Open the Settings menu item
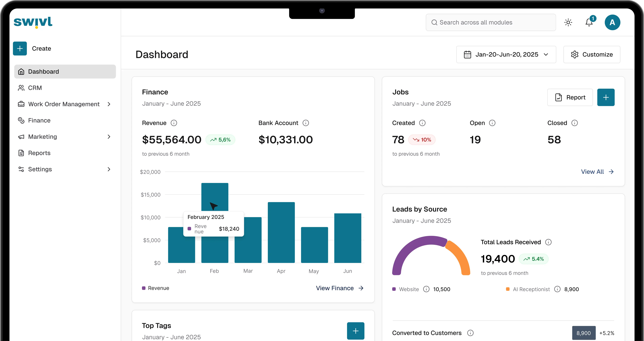Viewport: 644px width, 341px height. (40, 169)
